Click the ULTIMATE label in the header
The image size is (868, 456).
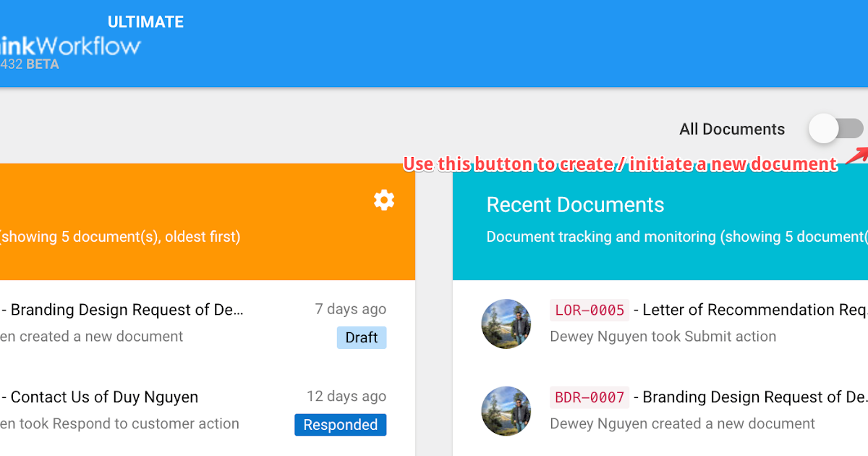coord(145,22)
